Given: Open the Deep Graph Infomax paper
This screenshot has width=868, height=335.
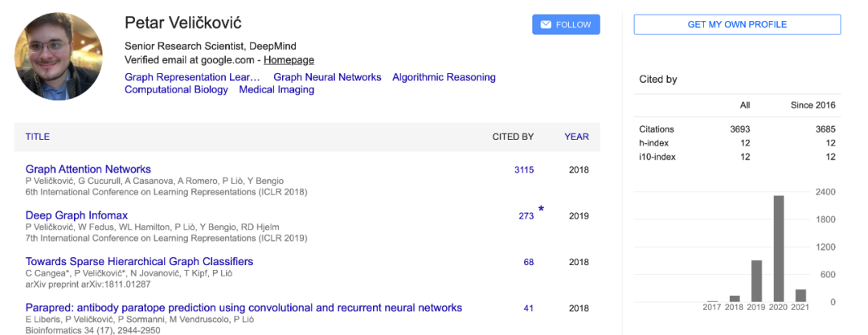Looking at the screenshot, I should point(76,215).
